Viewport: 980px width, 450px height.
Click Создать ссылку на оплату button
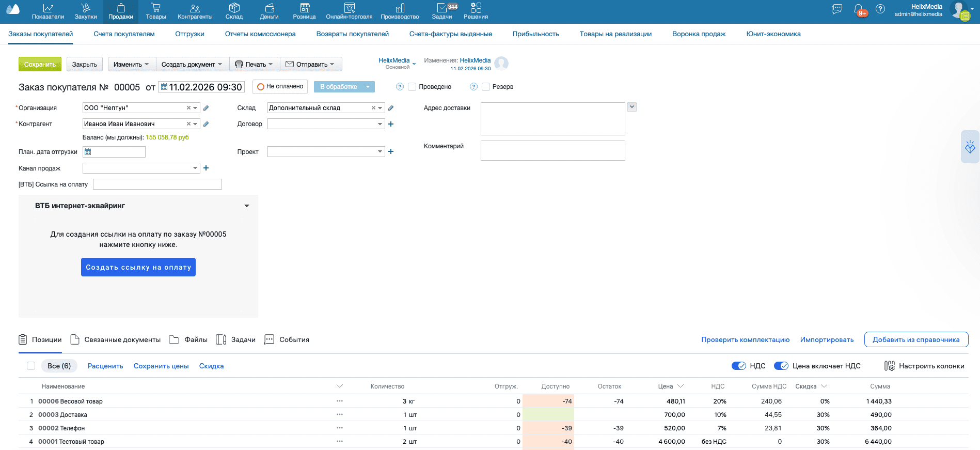tap(138, 267)
